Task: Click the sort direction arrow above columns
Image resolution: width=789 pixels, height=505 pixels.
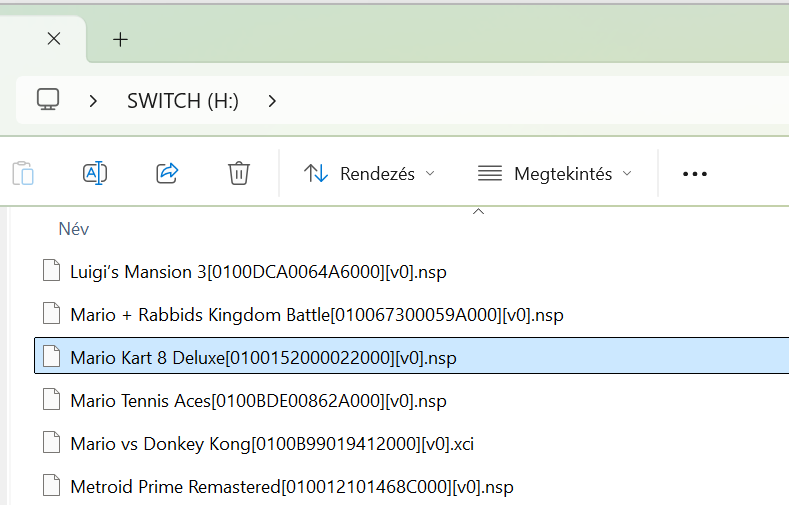Action: point(479,212)
